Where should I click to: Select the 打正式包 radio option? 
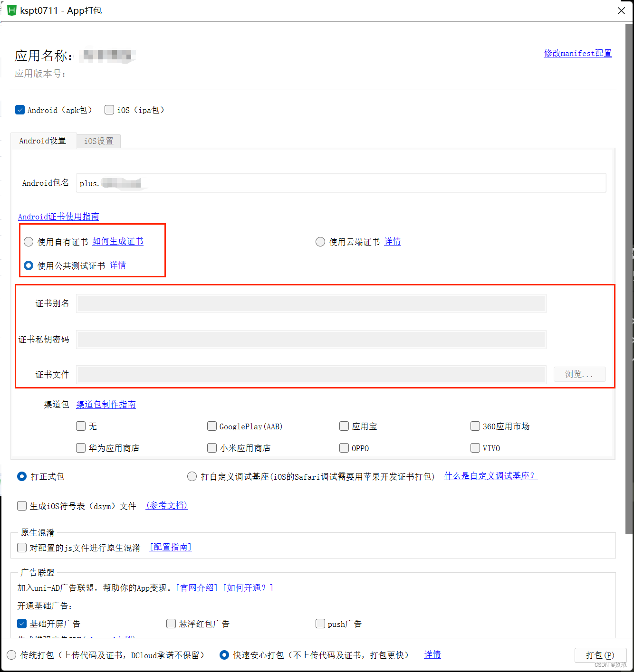pos(22,476)
